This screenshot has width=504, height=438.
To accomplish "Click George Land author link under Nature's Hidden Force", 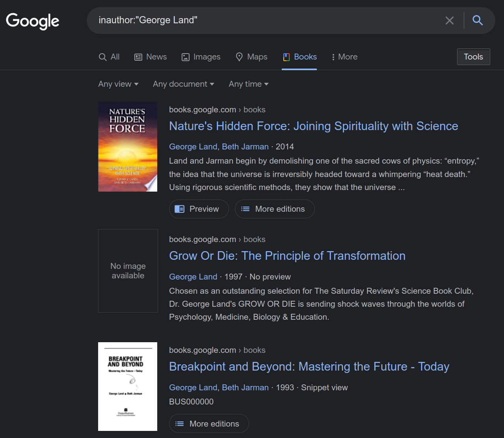I will tap(193, 147).
